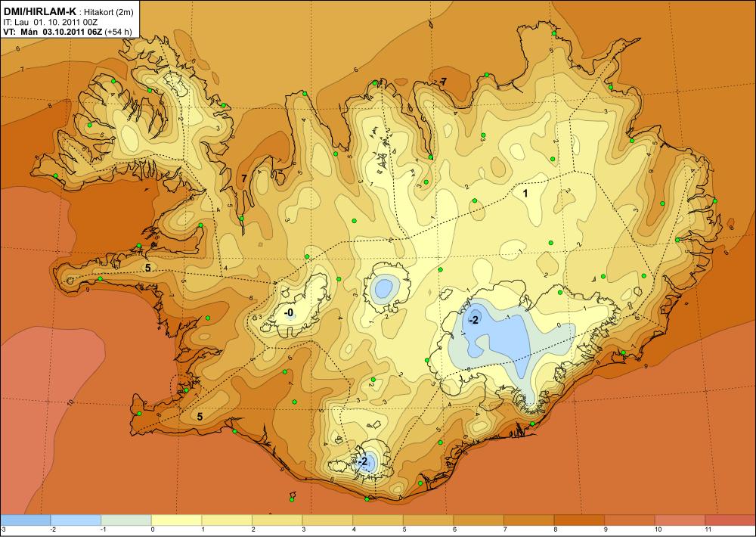This screenshot has width=756, height=537.
Task: Click bold "5" label on Snæfellsnes peninsula
Action: (148, 268)
